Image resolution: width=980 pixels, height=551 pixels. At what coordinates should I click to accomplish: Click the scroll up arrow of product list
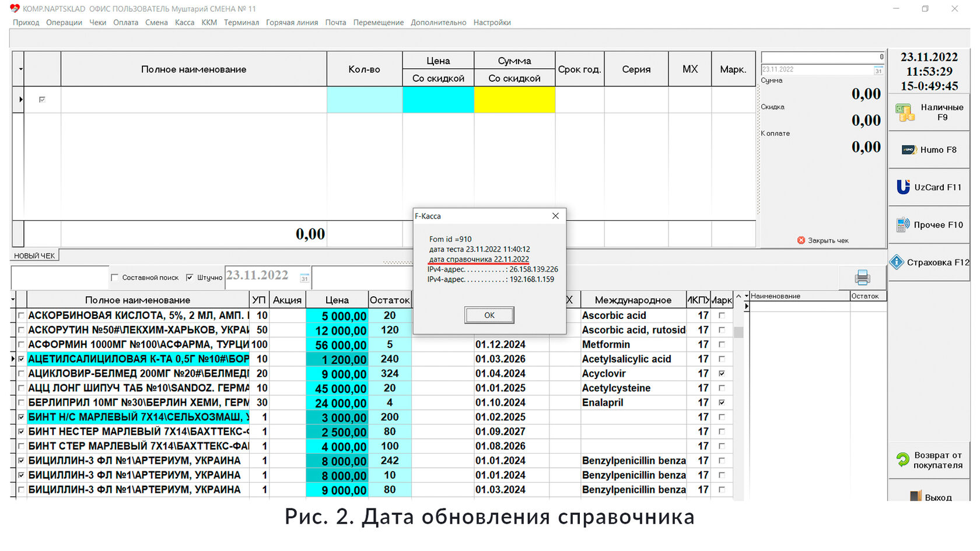point(738,296)
